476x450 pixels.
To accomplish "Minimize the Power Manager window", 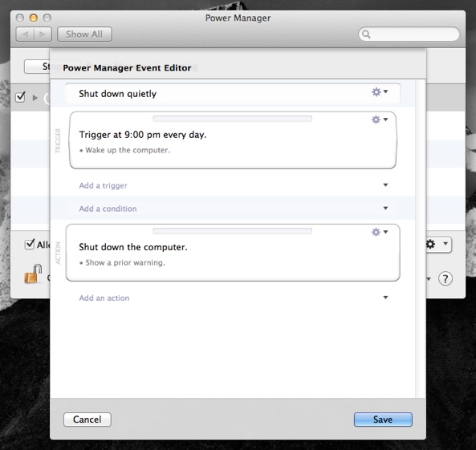I will pos(34,18).
